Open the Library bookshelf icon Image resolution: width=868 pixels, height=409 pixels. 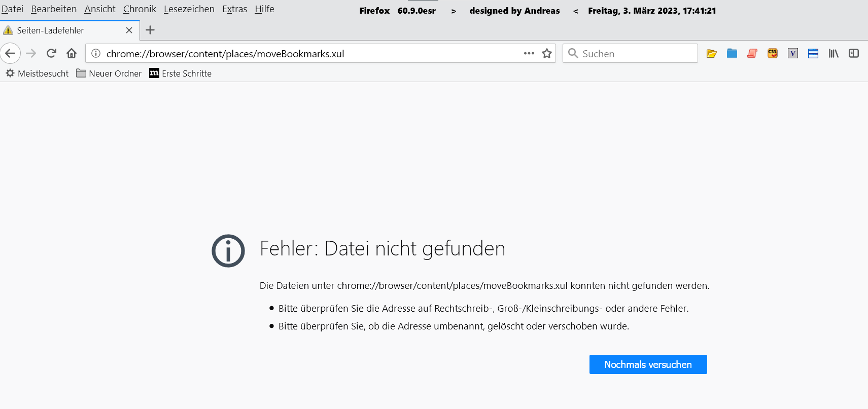point(834,53)
